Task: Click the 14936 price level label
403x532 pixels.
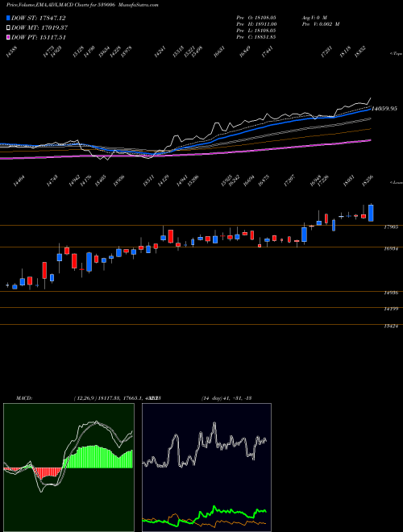Action: click(x=391, y=293)
